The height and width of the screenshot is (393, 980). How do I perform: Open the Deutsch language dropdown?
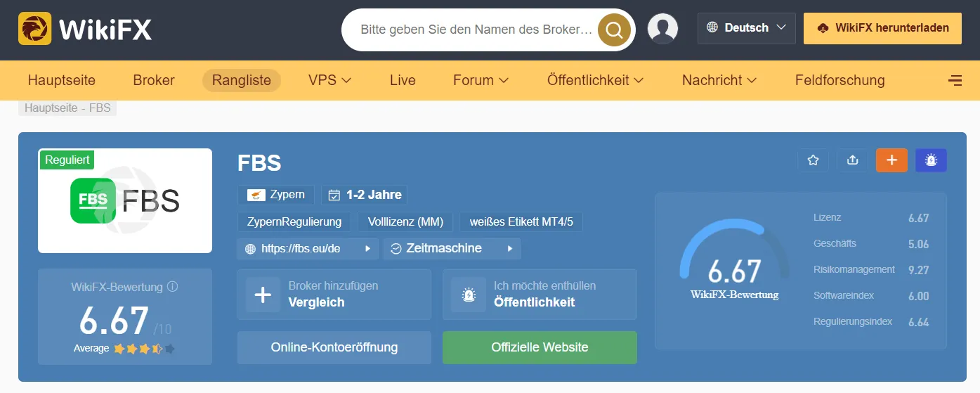[747, 28]
